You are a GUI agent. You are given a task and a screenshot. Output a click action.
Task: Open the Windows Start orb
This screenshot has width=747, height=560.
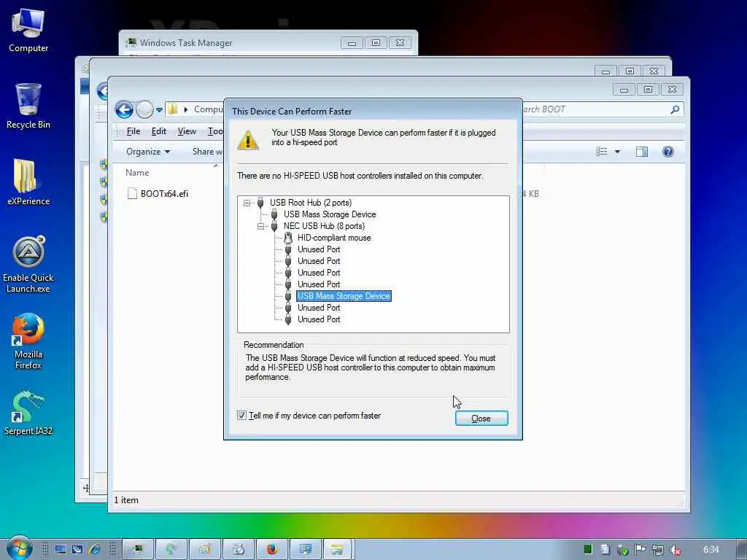click(19, 548)
